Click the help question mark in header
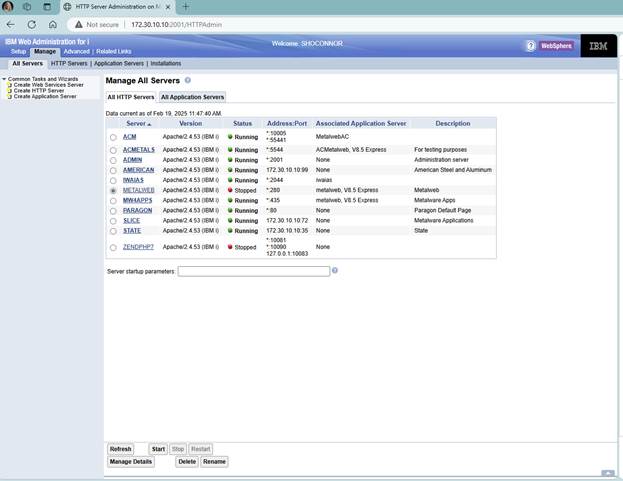The image size is (623, 481). click(x=531, y=46)
